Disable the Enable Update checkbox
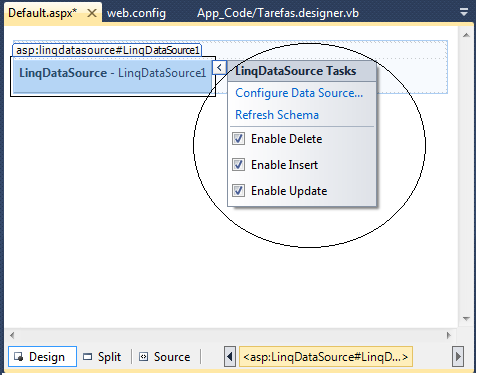 (238, 191)
